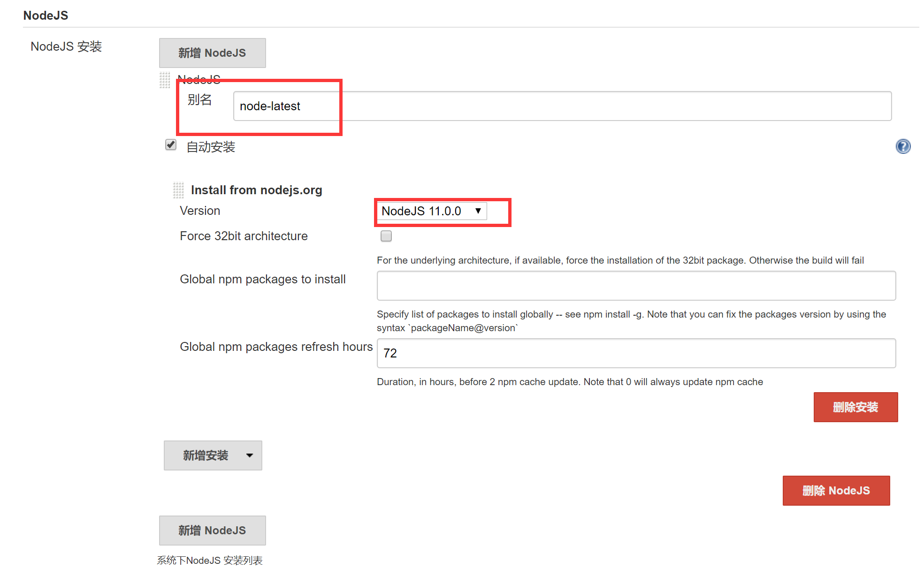The height and width of the screenshot is (569, 924).
Task: Click the 系统下NodeJS 安装列表 text
Action: tap(210, 560)
